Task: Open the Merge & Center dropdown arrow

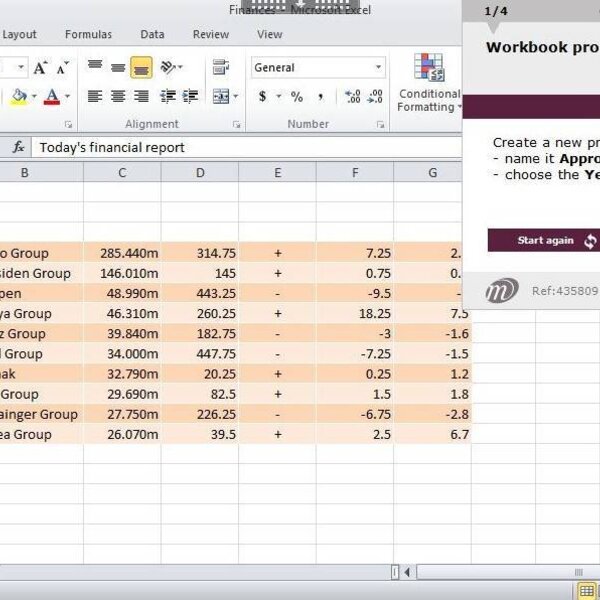Action: click(236, 96)
